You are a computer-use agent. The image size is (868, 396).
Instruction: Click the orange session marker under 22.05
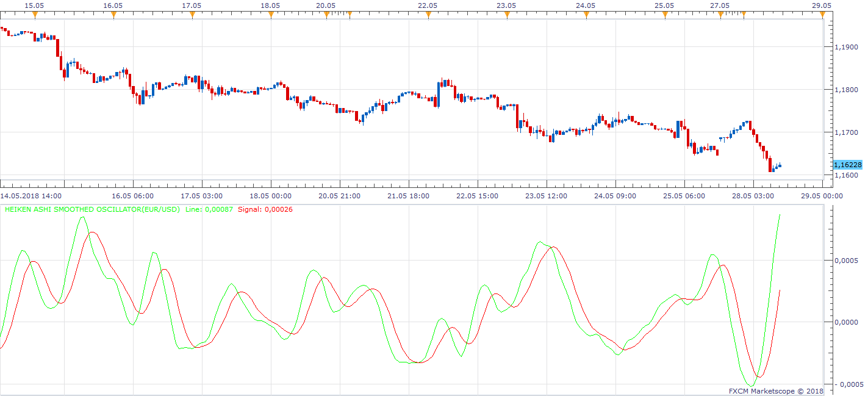(428, 15)
